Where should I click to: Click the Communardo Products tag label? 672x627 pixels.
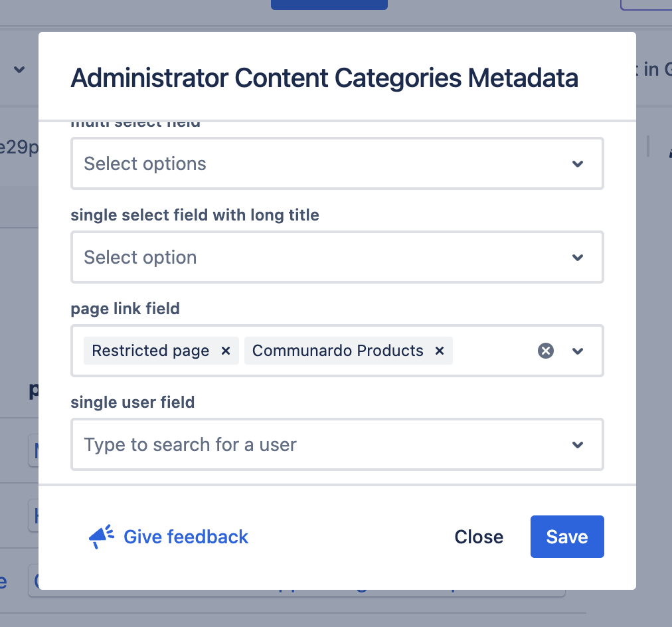[337, 351]
